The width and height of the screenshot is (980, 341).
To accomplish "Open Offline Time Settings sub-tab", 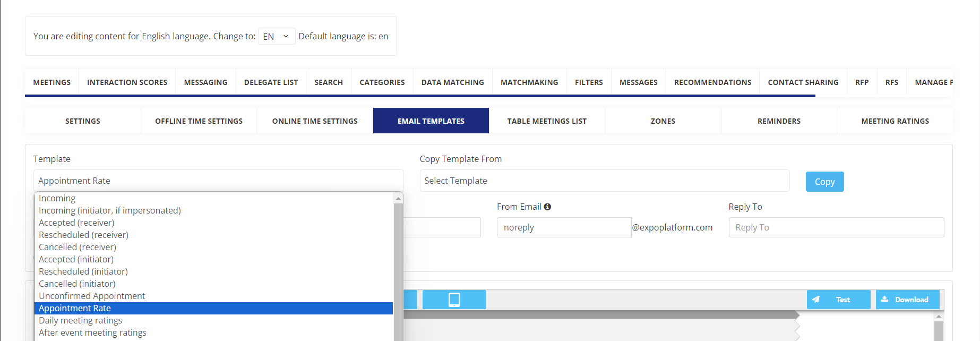I will 199,121.
